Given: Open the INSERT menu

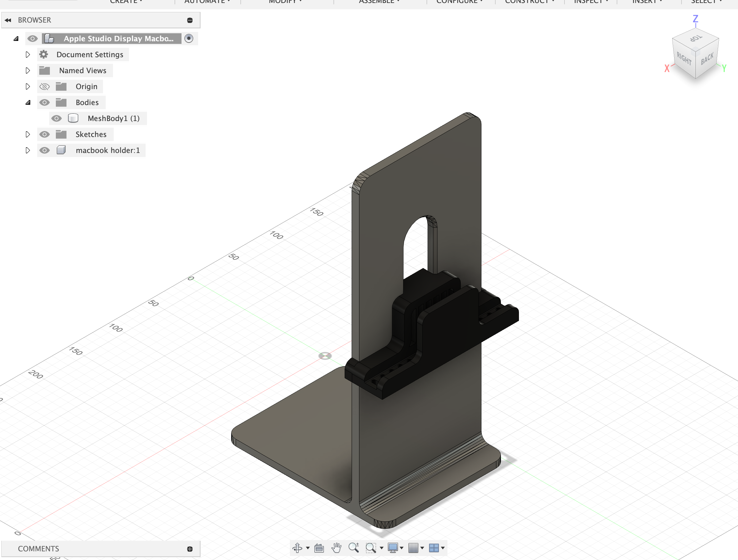Looking at the screenshot, I should point(647,2).
